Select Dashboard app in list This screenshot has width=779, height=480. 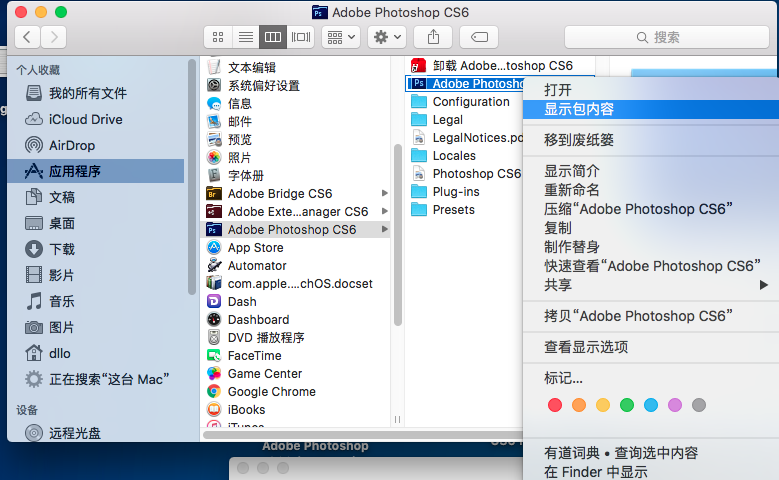(295, 320)
